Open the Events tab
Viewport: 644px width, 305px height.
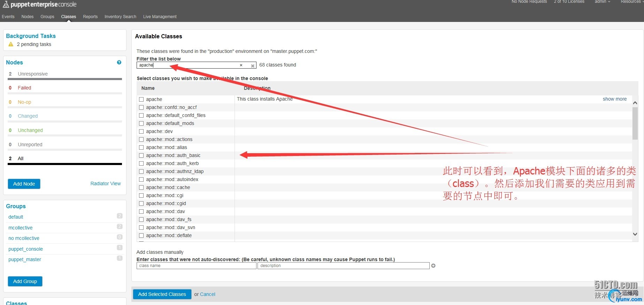point(8,17)
